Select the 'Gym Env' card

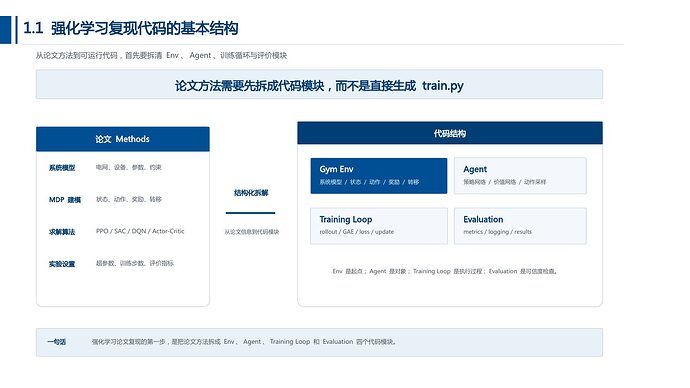[x=379, y=176]
